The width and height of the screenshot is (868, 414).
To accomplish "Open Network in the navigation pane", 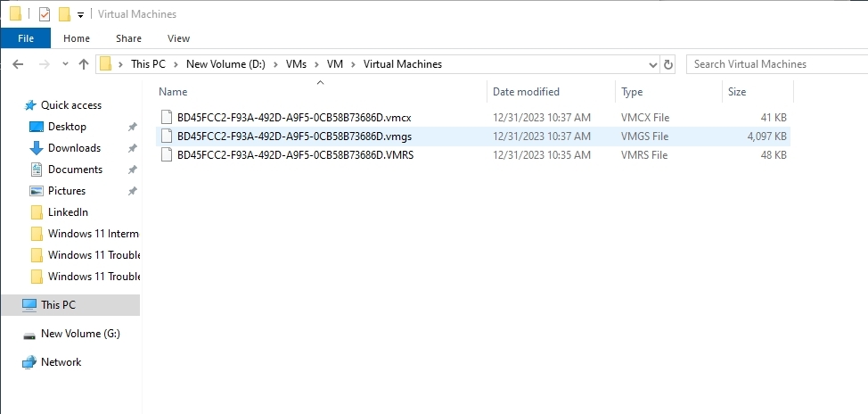I will [61, 362].
